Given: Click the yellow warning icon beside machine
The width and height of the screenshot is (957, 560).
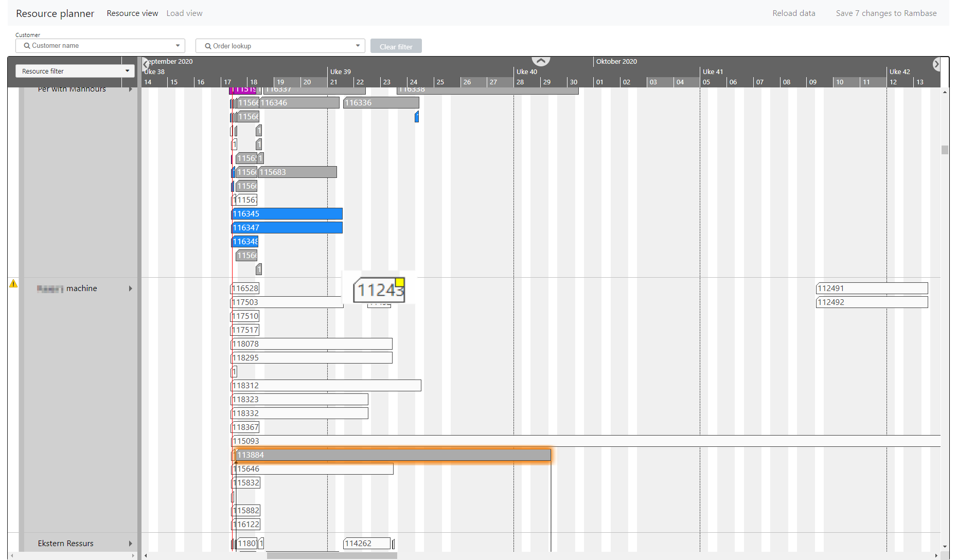Looking at the screenshot, I should coord(13,283).
